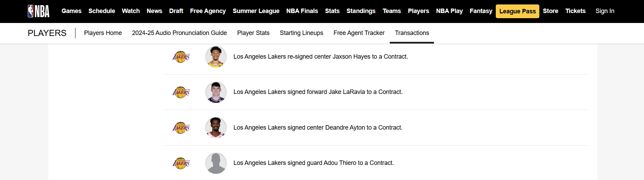Click Adou Thiero placeholder silhouette avatar
The height and width of the screenshot is (180, 644).
(216, 163)
